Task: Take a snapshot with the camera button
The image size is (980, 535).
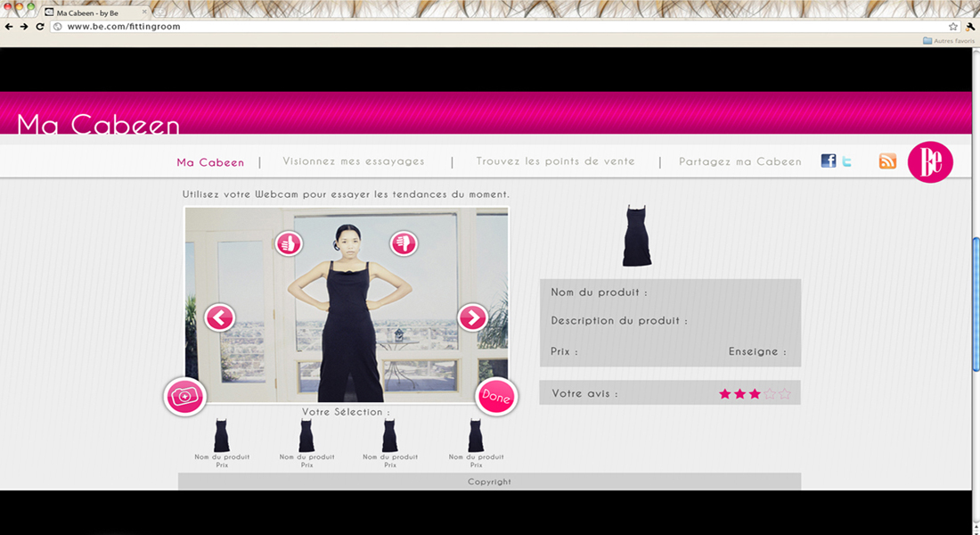Action: [184, 397]
